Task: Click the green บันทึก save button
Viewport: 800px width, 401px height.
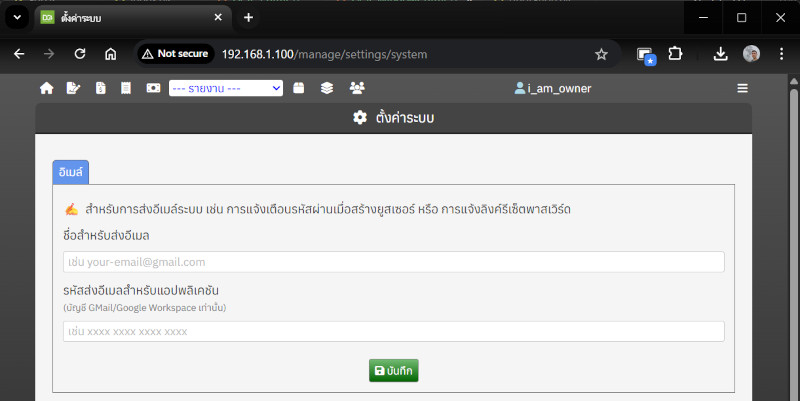Action: tap(393, 370)
